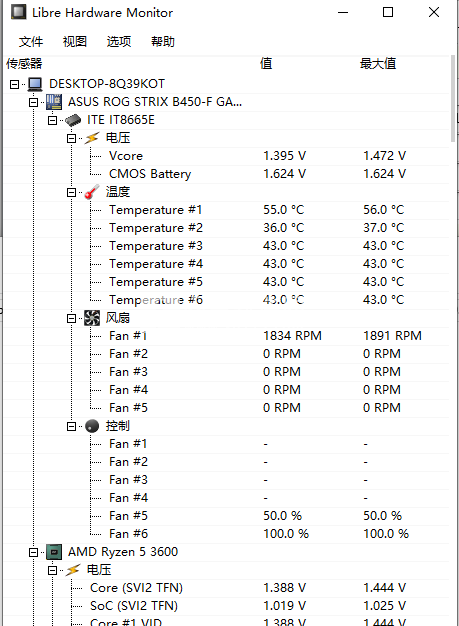Click the 1.395 V Vcore value

285,156
